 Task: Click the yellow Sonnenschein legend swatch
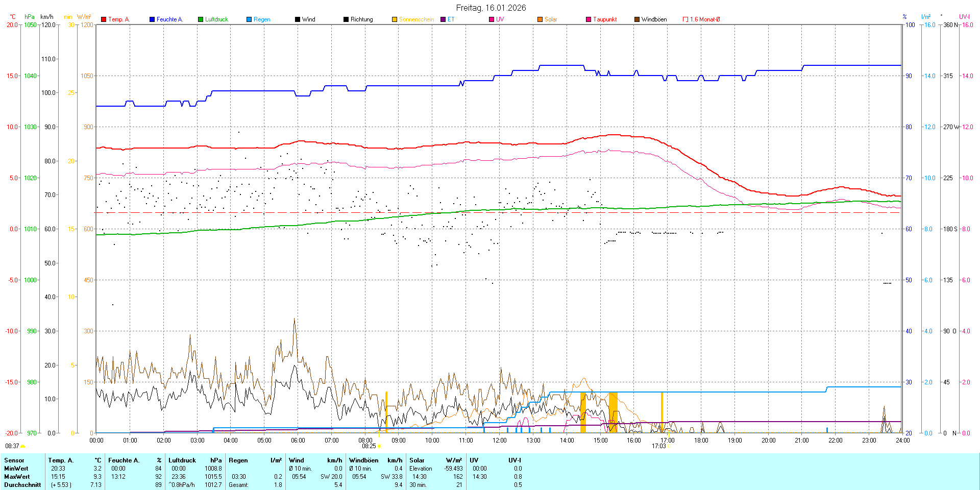click(395, 19)
